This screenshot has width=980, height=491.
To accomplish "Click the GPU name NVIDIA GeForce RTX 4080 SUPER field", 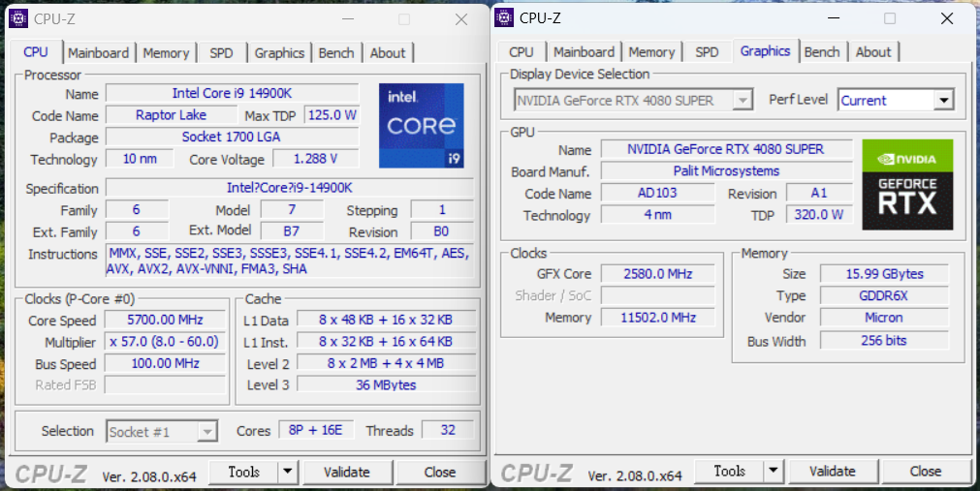I will (x=726, y=149).
